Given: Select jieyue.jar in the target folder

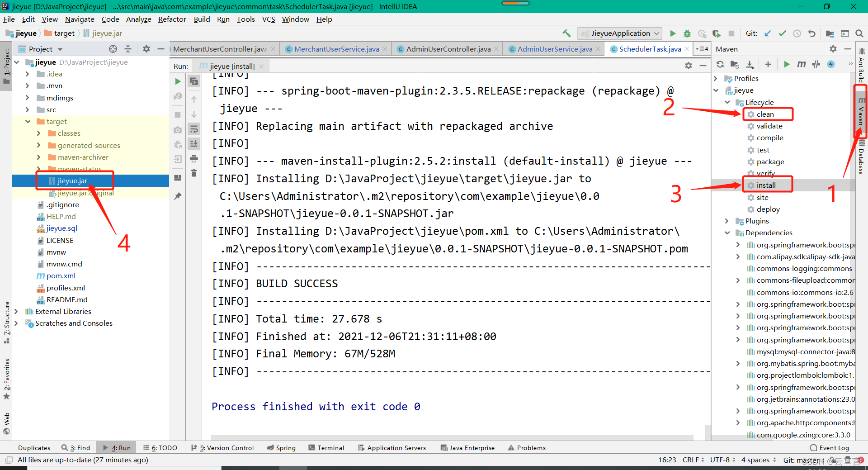Looking at the screenshot, I should pos(72,181).
